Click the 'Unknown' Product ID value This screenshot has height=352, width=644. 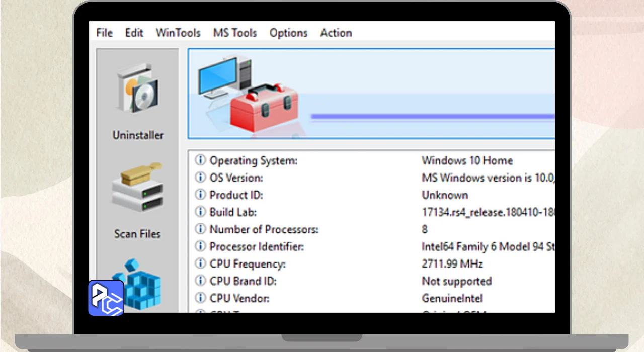click(445, 195)
